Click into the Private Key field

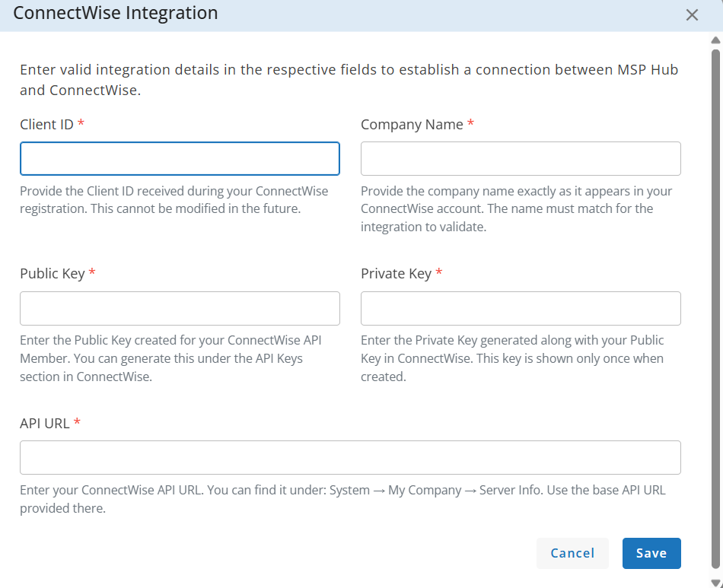521,308
